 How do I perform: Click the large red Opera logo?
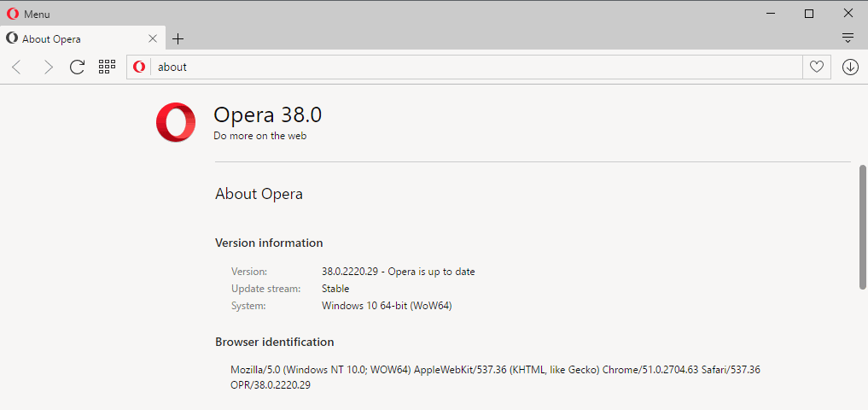pyautogui.click(x=176, y=122)
